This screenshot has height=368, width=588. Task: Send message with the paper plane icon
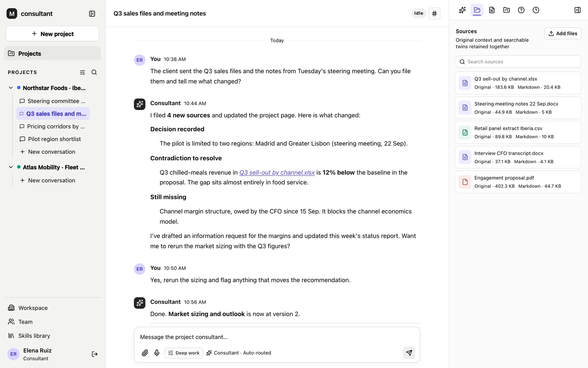click(409, 353)
